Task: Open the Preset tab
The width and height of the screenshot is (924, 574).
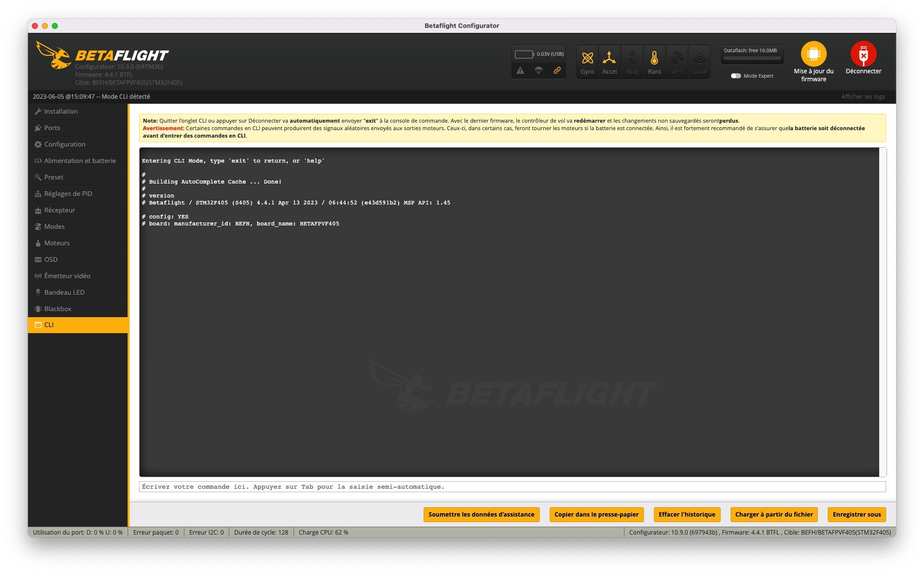Action: tap(78, 178)
